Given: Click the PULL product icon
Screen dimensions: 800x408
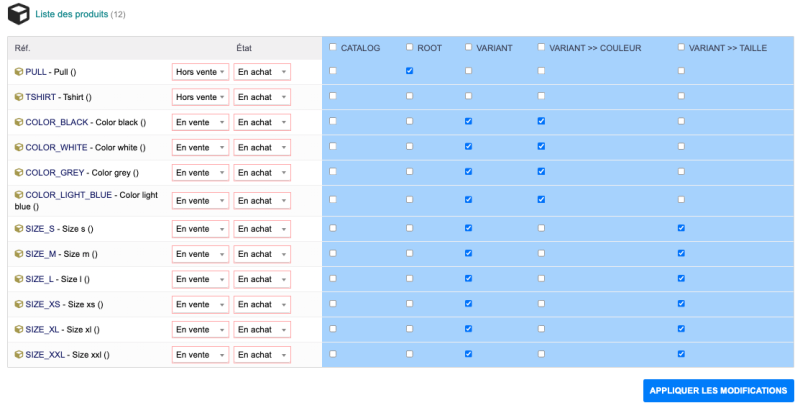Looking at the screenshot, I should 19,72.
